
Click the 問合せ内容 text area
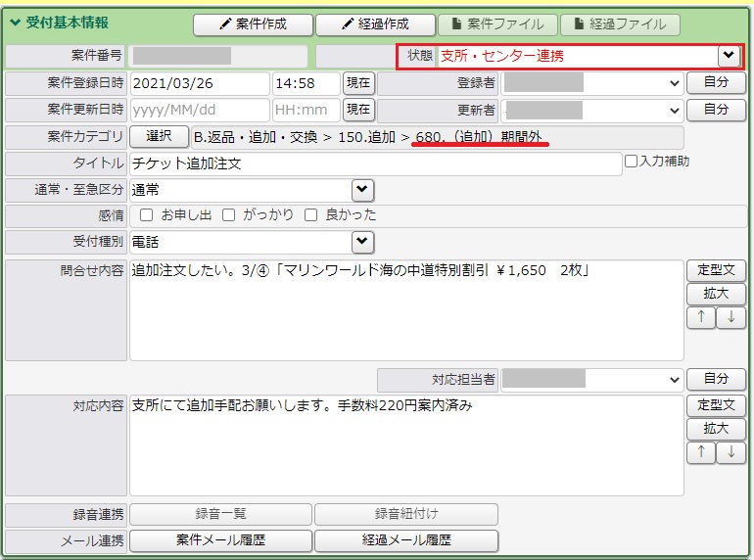click(x=406, y=310)
